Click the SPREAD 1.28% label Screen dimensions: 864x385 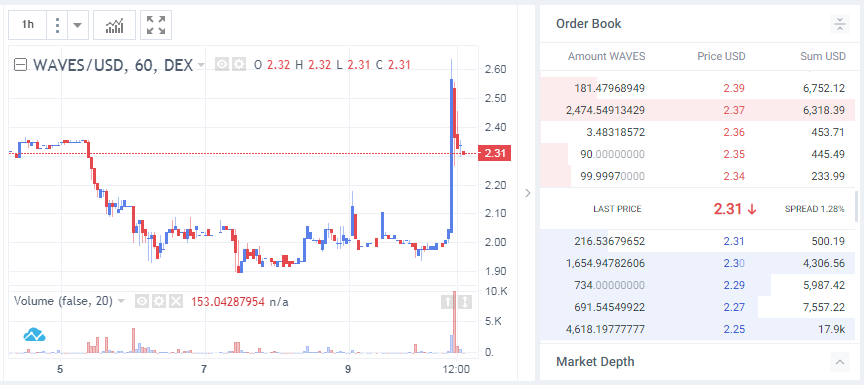814,209
